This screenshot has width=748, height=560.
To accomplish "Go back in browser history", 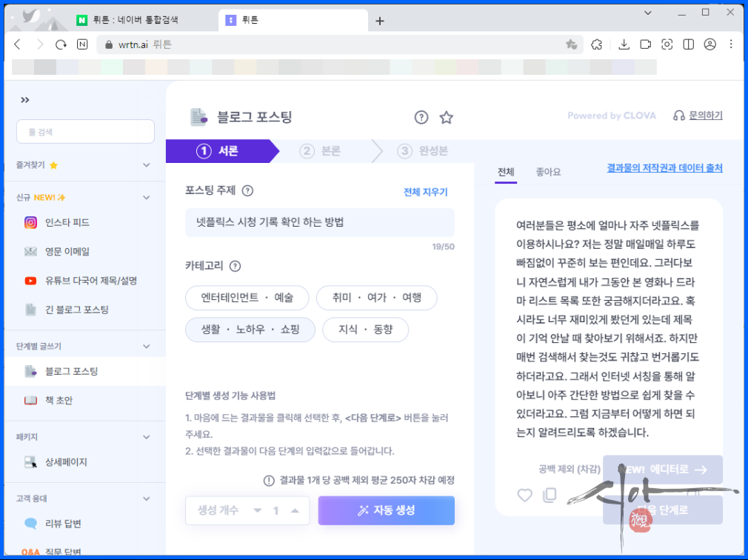I will point(18,44).
